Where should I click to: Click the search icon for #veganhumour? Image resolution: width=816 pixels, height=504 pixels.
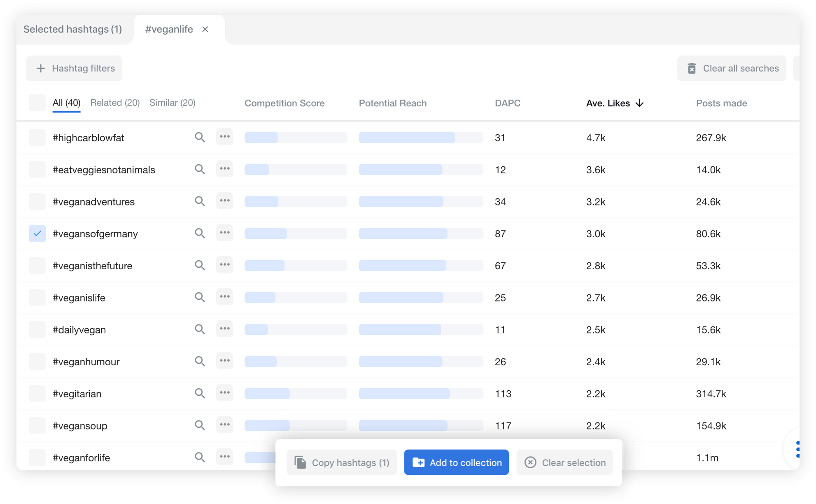(x=200, y=362)
